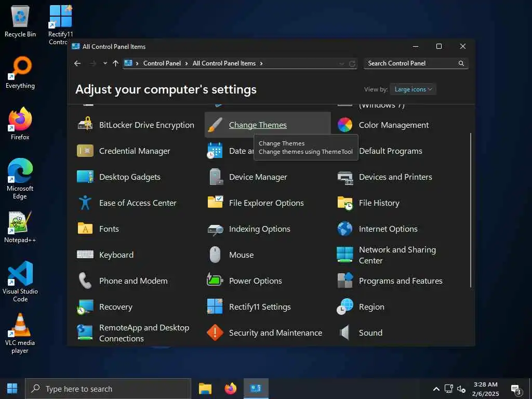Viewport: 532px width, 399px height.
Task: Expand chevron after Control Panel breadcrumb
Action: click(187, 63)
